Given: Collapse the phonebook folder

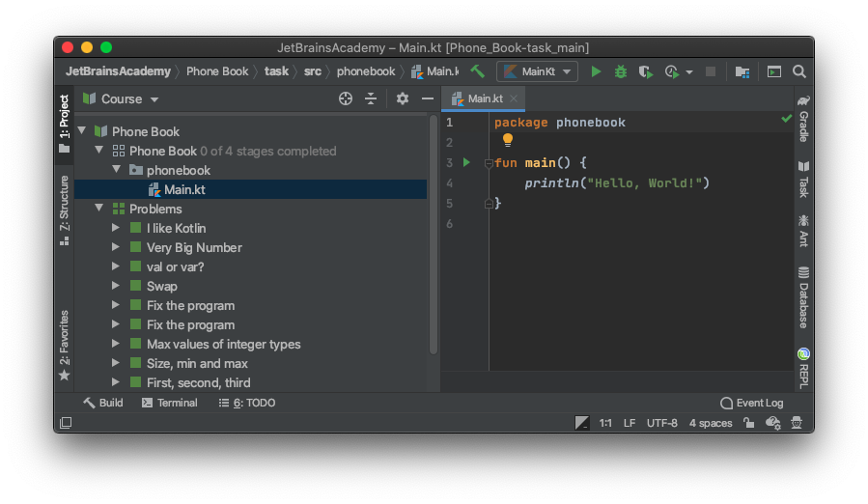Looking at the screenshot, I should (x=117, y=170).
